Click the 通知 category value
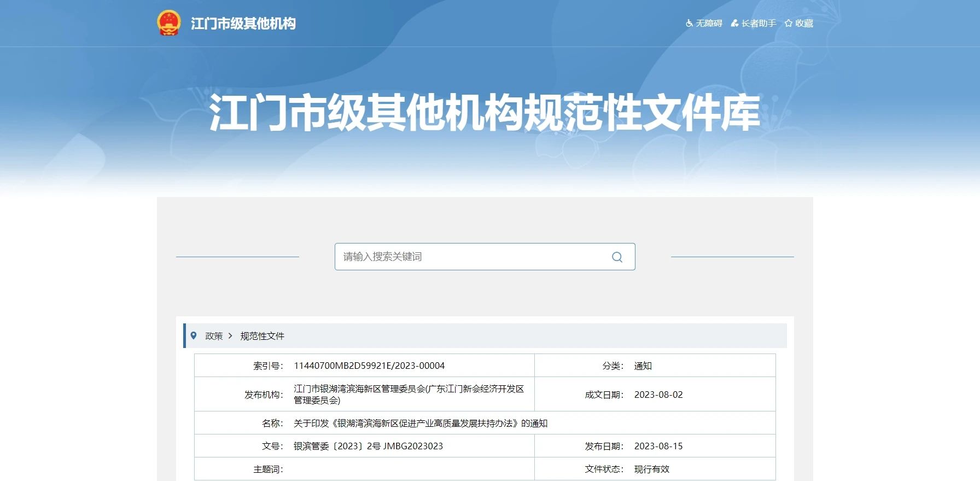The height and width of the screenshot is (481, 980). tap(643, 366)
